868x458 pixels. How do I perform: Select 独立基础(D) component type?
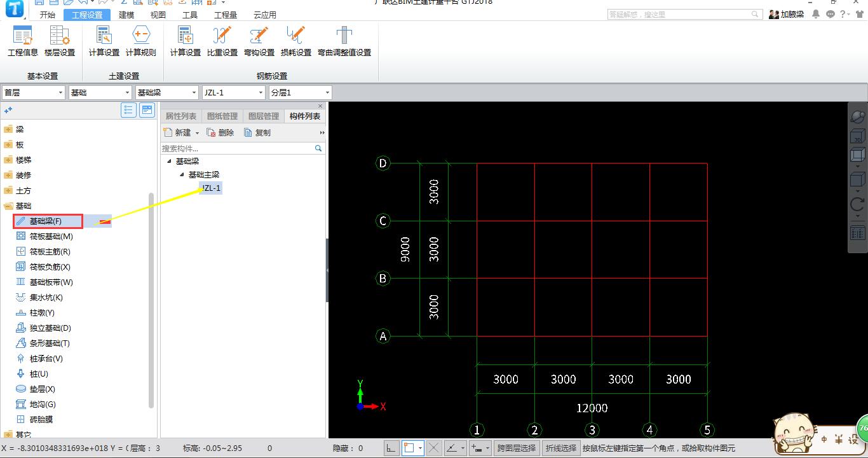(x=43, y=328)
